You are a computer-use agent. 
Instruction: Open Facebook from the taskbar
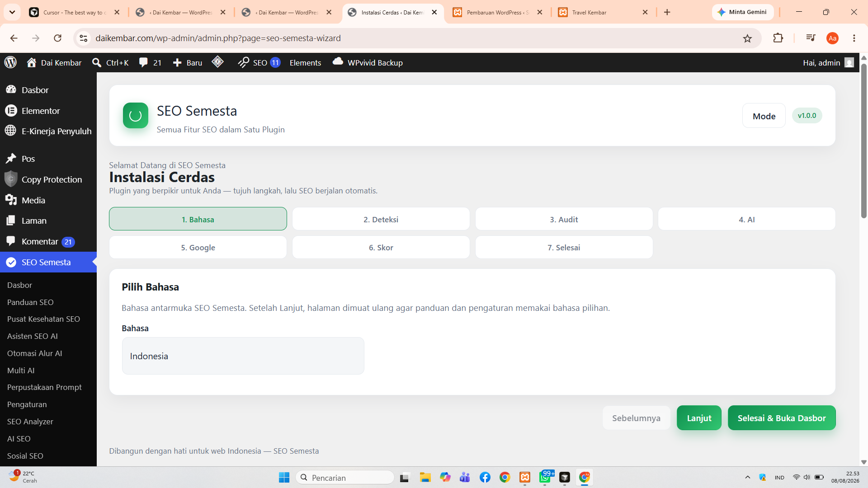(x=485, y=477)
